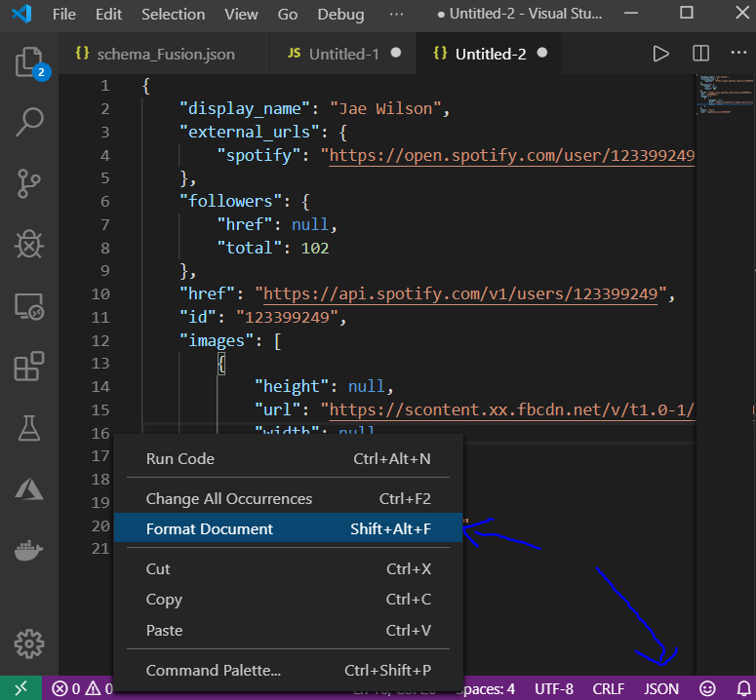
Task: Click the "external_urls" key
Action: point(250,132)
